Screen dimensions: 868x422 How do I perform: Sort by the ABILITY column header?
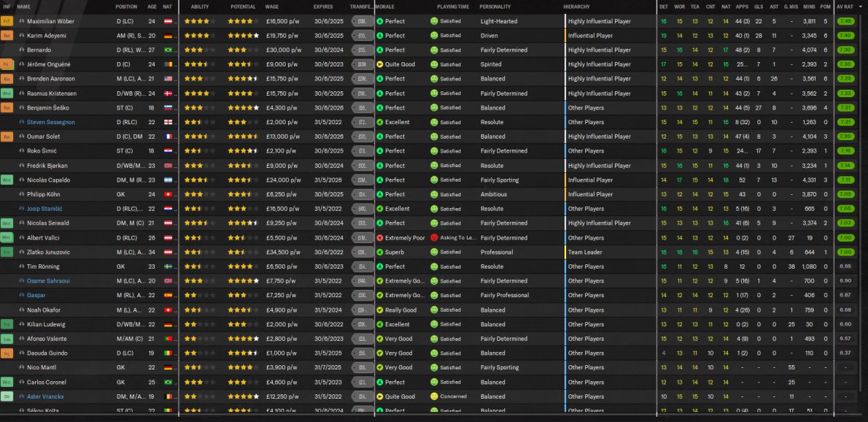click(200, 7)
